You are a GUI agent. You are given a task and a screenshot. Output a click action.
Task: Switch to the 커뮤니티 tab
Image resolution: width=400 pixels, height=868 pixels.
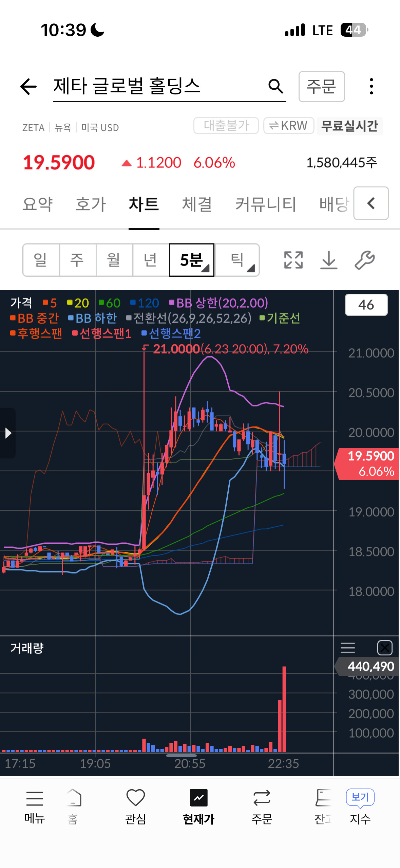tap(266, 204)
